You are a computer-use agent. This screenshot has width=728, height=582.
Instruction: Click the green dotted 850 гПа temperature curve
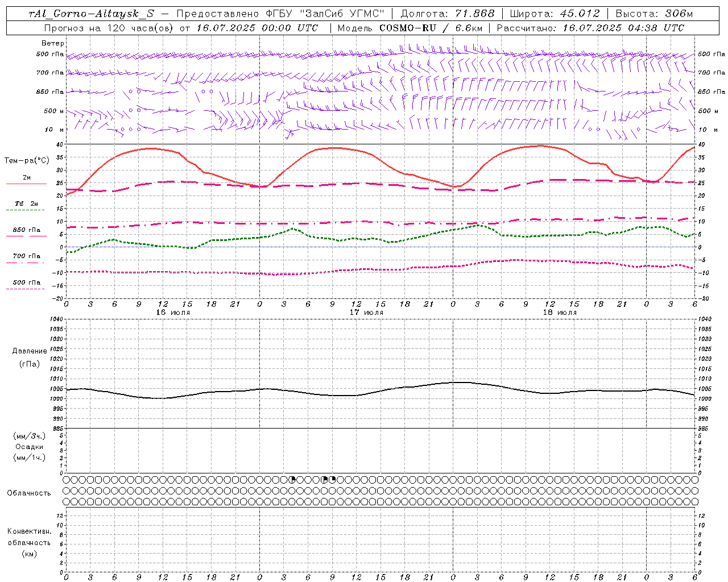381,239
